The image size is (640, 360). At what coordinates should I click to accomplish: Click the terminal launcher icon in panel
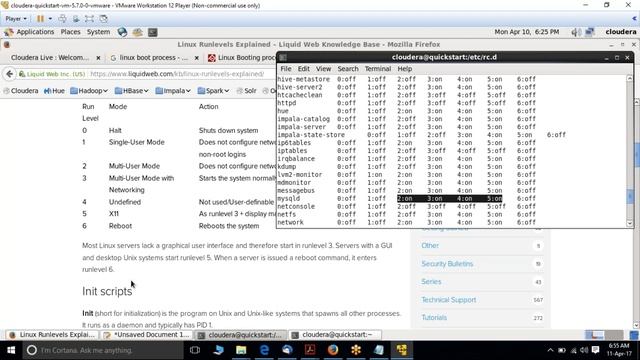coord(153,32)
